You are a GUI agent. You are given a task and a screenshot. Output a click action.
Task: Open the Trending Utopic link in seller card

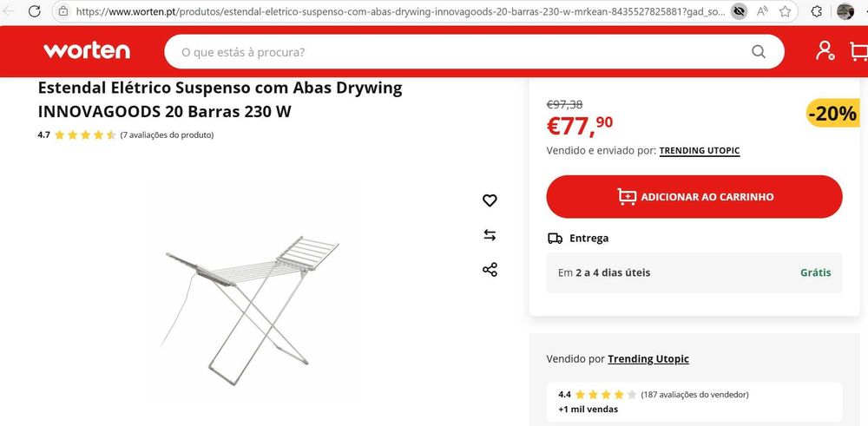click(648, 359)
